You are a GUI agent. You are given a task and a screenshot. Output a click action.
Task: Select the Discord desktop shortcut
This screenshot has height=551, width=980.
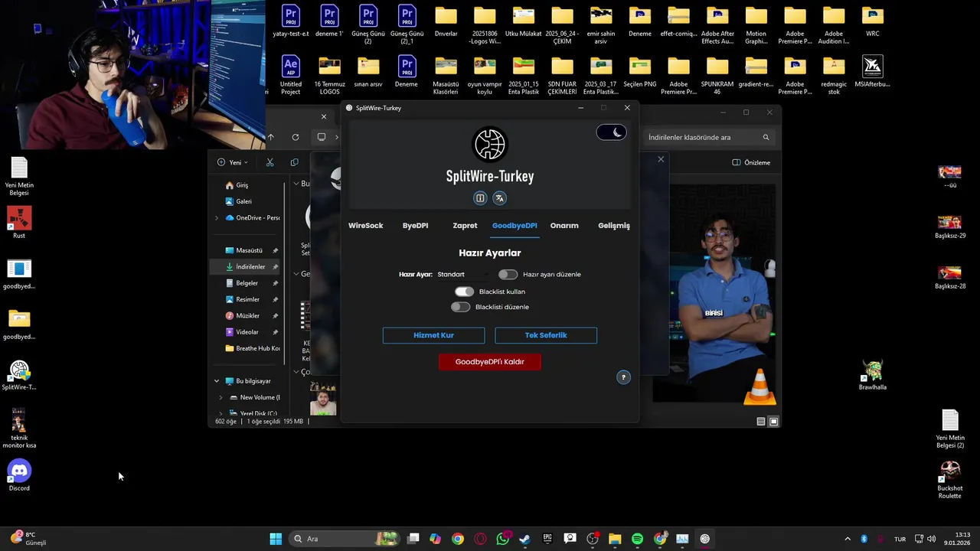(19, 474)
